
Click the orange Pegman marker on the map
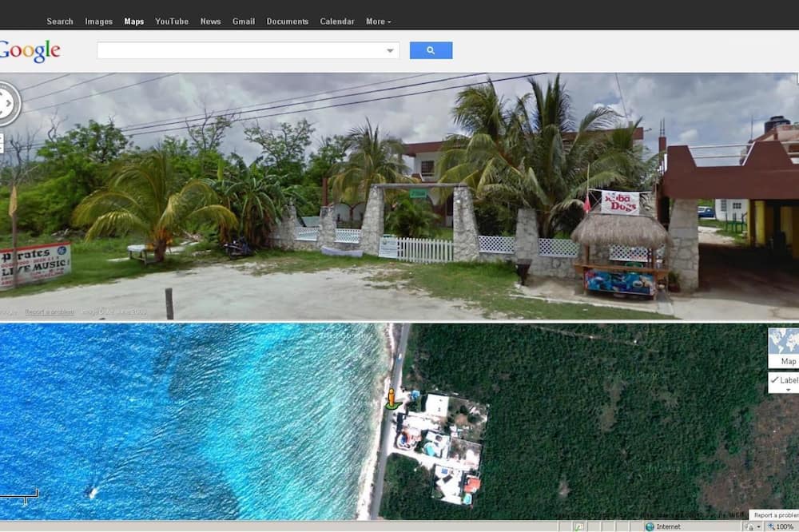click(x=391, y=398)
